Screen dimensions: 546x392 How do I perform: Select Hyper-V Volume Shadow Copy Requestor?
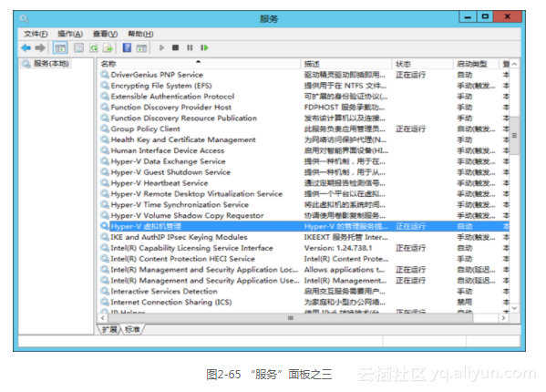[x=304, y=215]
